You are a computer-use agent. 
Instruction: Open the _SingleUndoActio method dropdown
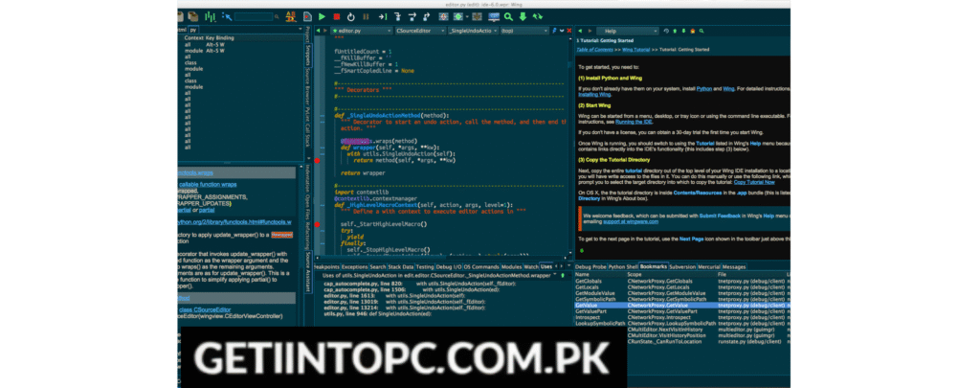(473, 31)
